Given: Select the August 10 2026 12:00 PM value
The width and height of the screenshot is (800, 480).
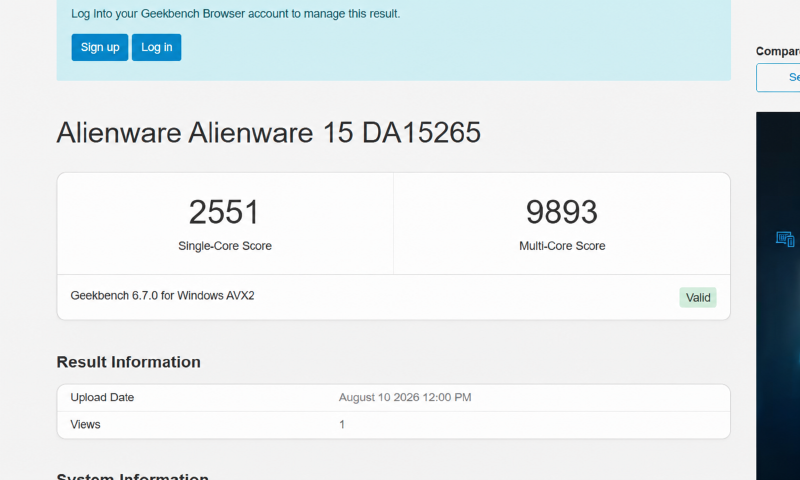Looking at the screenshot, I should (x=405, y=397).
